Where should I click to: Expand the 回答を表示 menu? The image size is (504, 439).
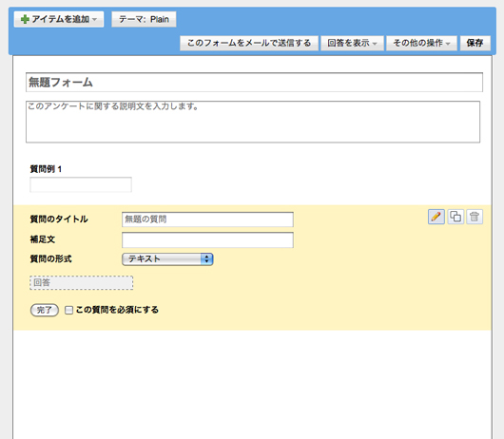tap(352, 43)
